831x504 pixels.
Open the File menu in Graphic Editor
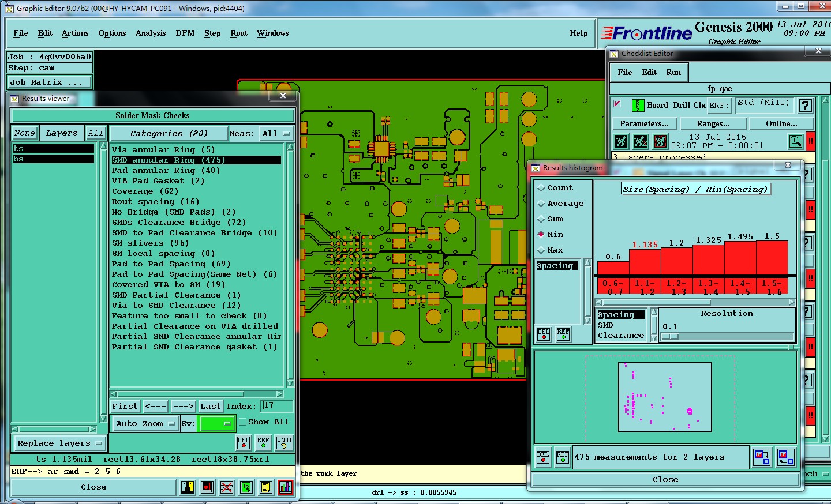21,33
